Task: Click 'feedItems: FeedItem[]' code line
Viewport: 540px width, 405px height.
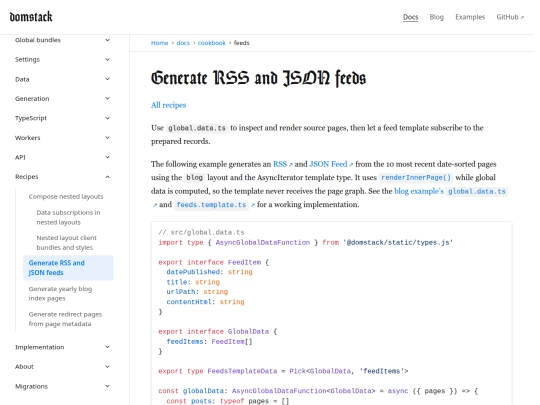Action: [209, 342]
